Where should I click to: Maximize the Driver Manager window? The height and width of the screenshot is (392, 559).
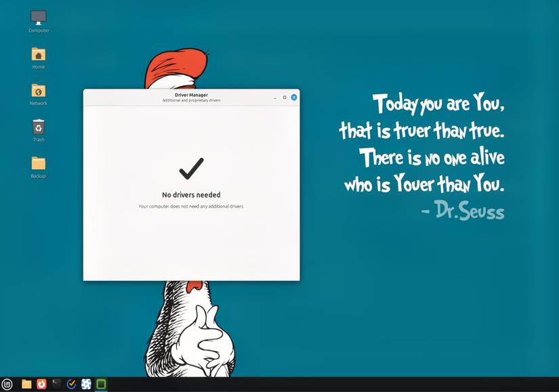pos(283,97)
